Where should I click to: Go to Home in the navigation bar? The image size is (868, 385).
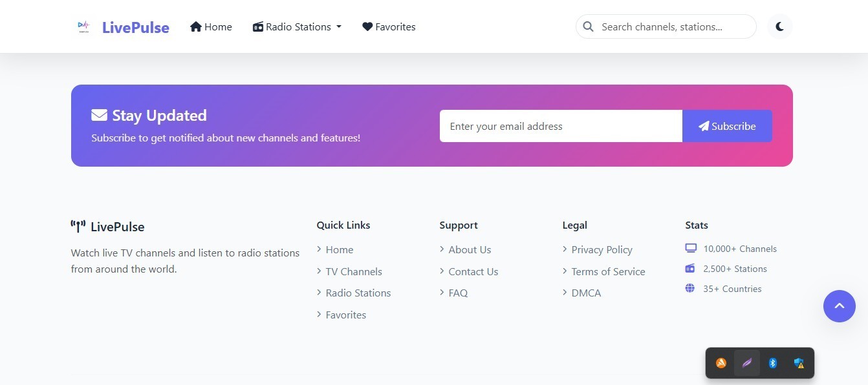coord(211,26)
